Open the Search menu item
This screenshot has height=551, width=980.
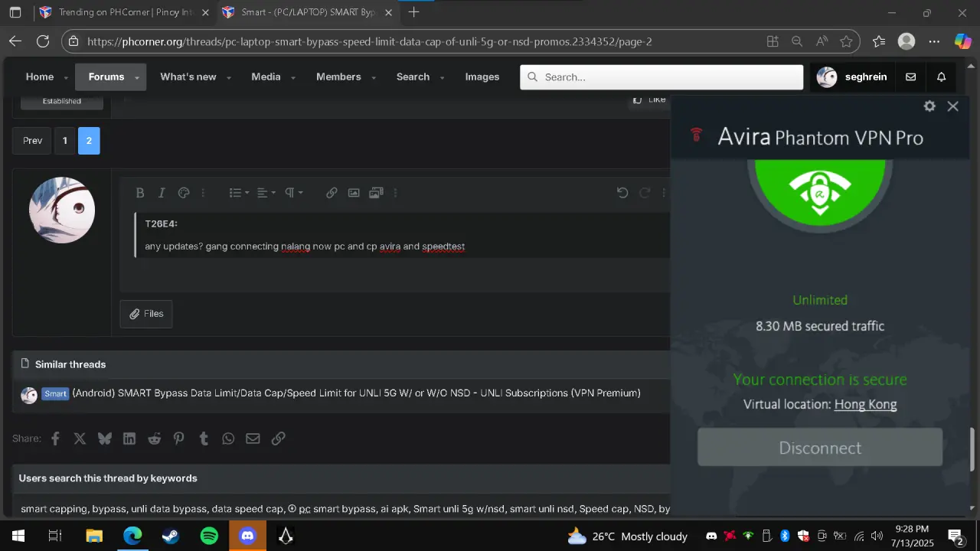click(x=413, y=77)
